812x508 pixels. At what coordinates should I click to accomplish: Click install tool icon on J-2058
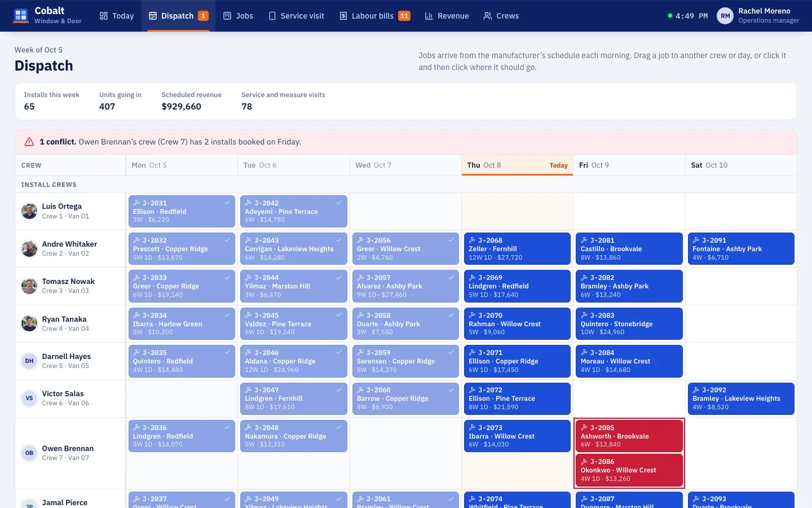(x=360, y=315)
